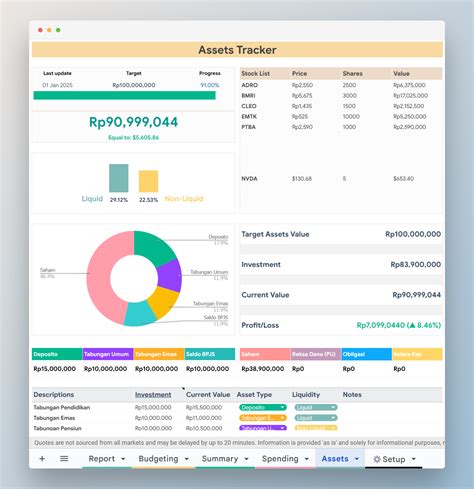Click the gear icon on Setup tab
474x489 pixels.
377,459
